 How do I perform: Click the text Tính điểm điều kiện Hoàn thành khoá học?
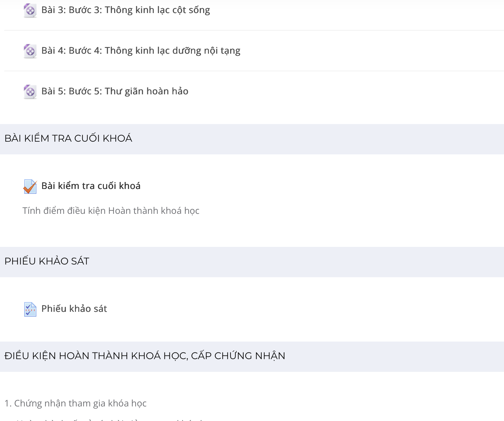coord(111,210)
